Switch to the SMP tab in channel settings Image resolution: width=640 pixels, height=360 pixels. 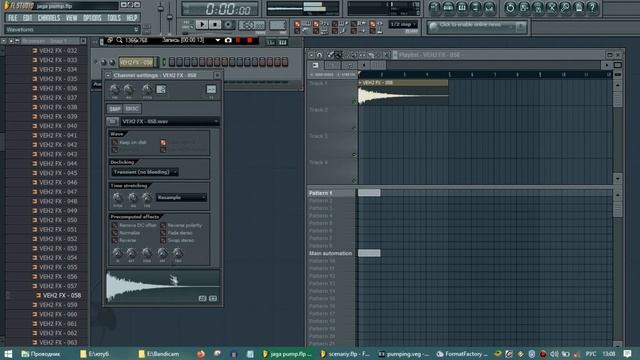click(x=115, y=109)
